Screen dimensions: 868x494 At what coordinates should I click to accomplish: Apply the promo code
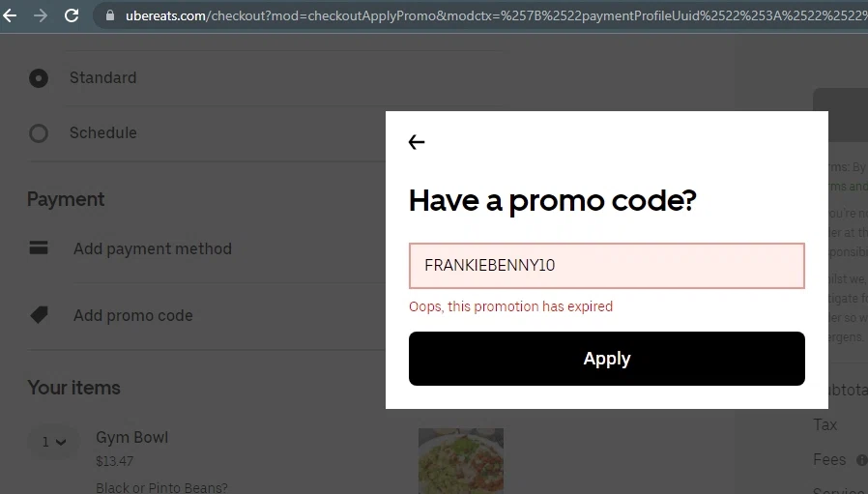click(x=607, y=359)
